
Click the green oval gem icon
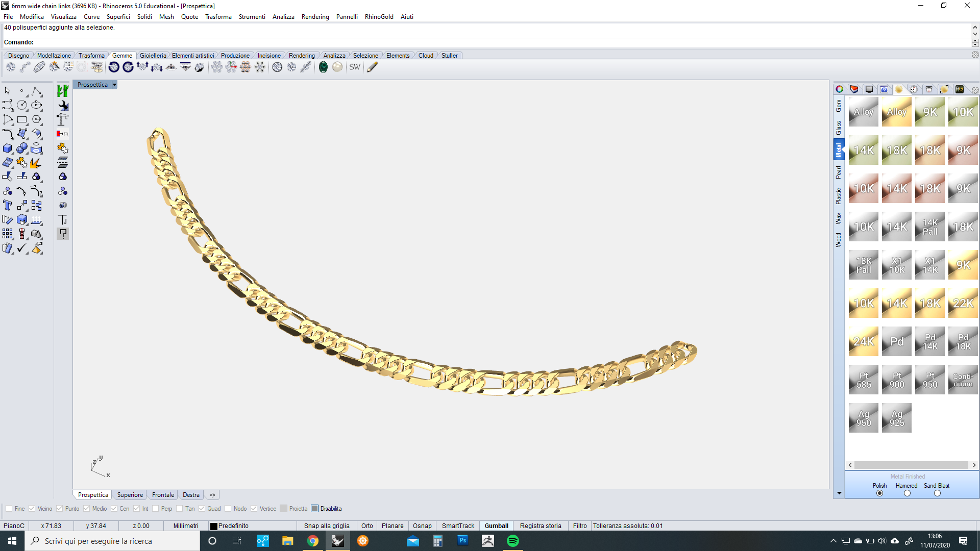point(323,67)
